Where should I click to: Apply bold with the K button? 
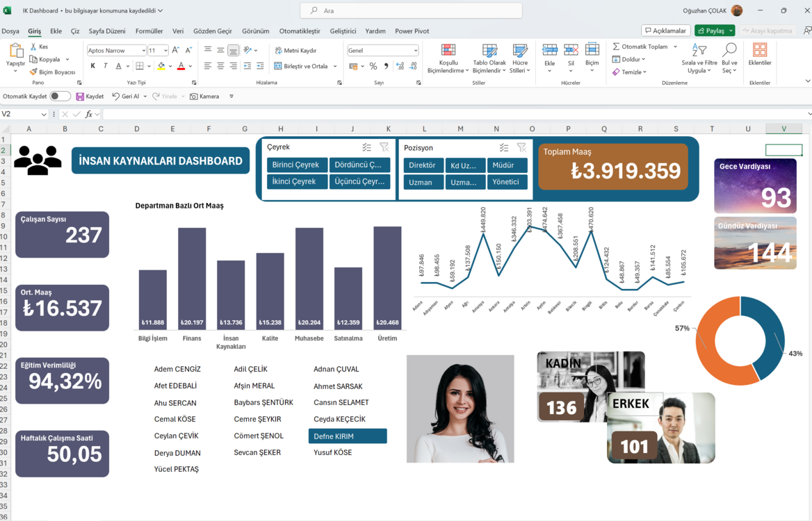[92, 66]
